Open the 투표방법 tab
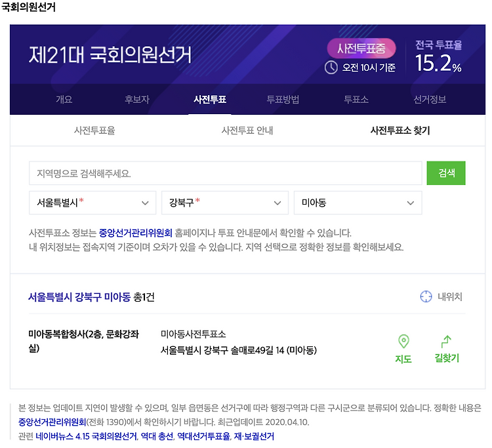Viewport: 492px width, 448px height. pyautogui.click(x=283, y=100)
